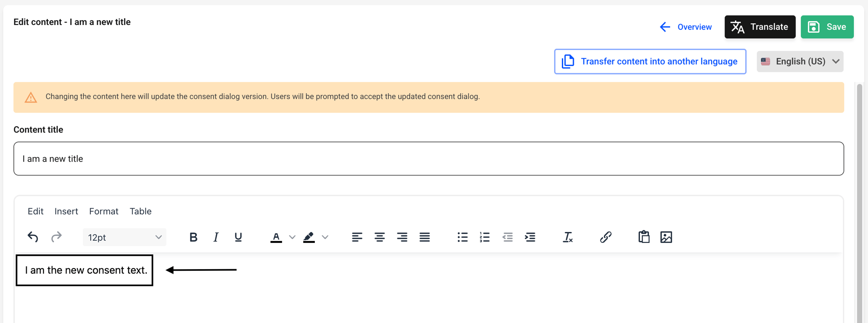
Task: Expand the text color options arrow
Action: click(x=292, y=237)
